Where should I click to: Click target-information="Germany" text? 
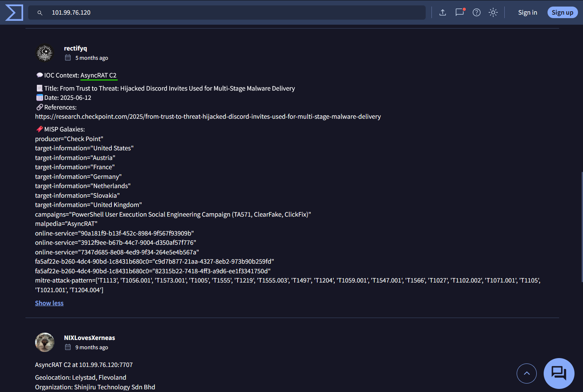(x=78, y=177)
